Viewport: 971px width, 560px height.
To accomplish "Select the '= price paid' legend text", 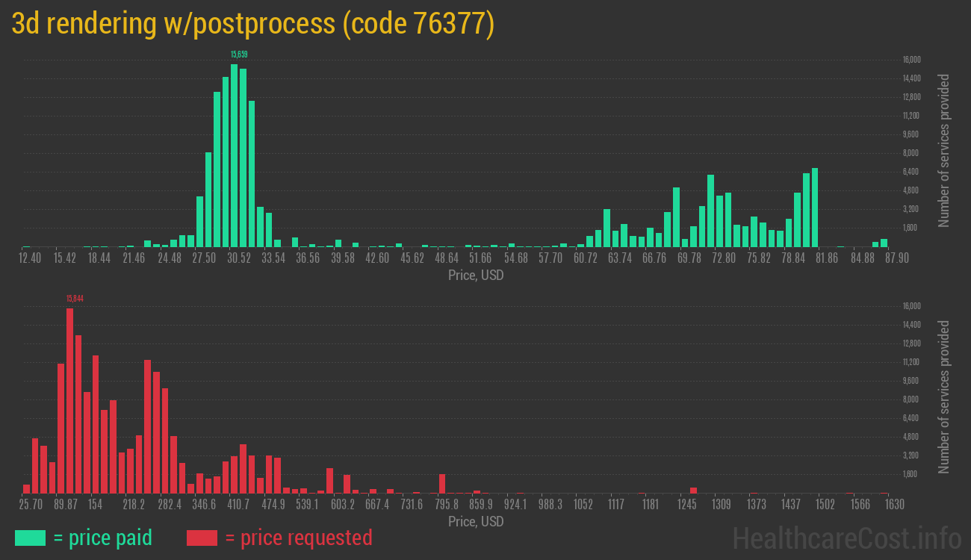I will coord(103,538).
